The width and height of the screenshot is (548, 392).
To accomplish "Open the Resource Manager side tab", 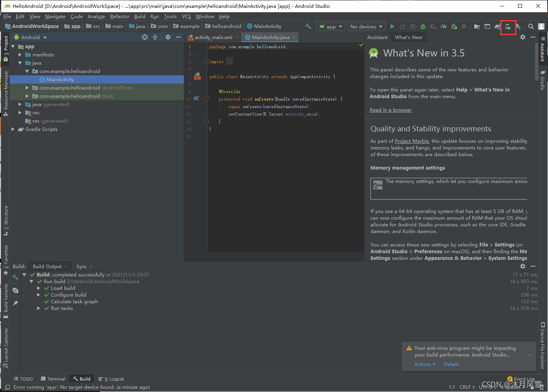I will coord(6,93).
